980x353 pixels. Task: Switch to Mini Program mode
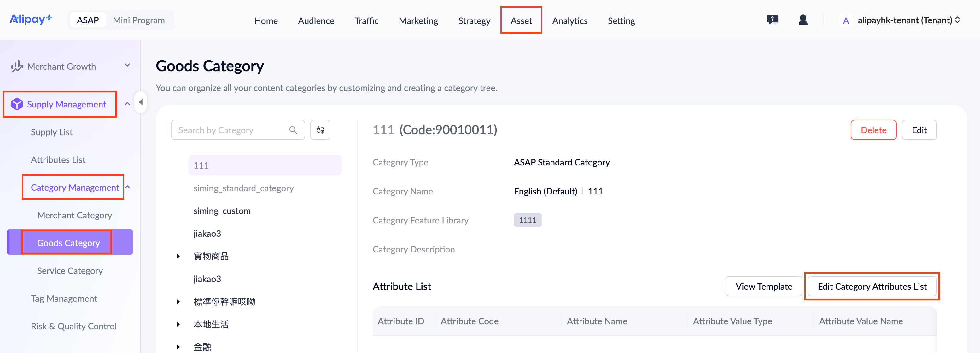point(138,20)
